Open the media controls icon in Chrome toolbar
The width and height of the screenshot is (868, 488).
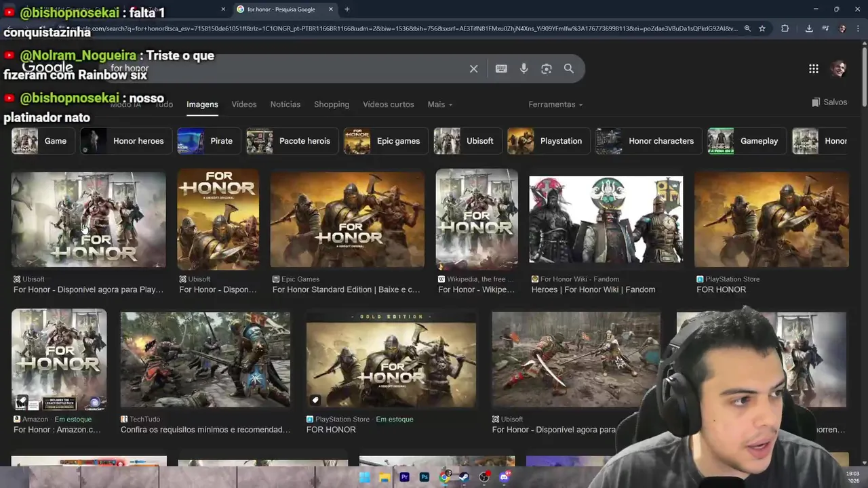pos(825,28)
